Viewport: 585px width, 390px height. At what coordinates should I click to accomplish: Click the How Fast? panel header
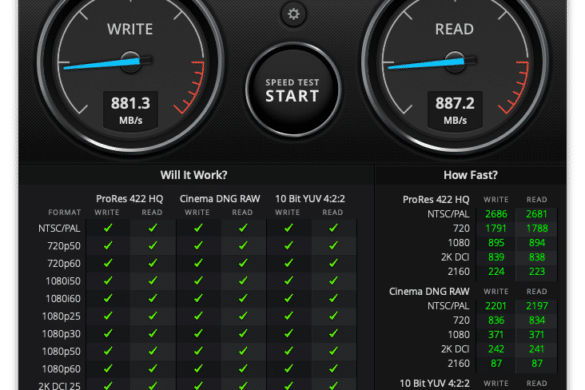(x=470, y=175)
